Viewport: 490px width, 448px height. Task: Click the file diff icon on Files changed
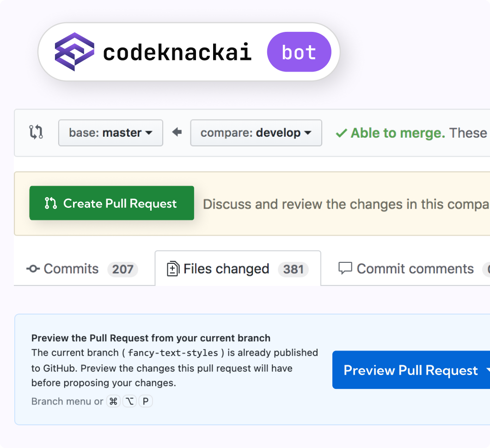click(x=173, y=269)
